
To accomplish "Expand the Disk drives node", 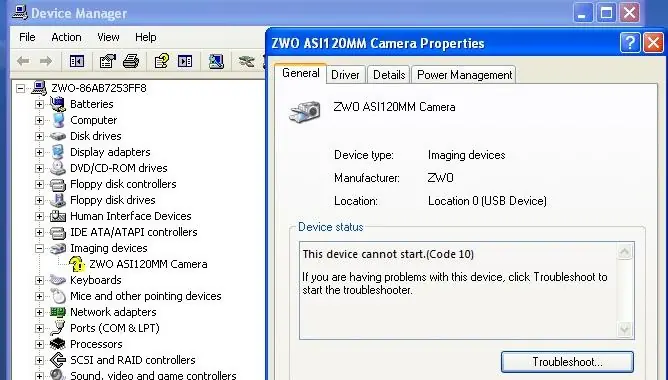I will point(39,136).
